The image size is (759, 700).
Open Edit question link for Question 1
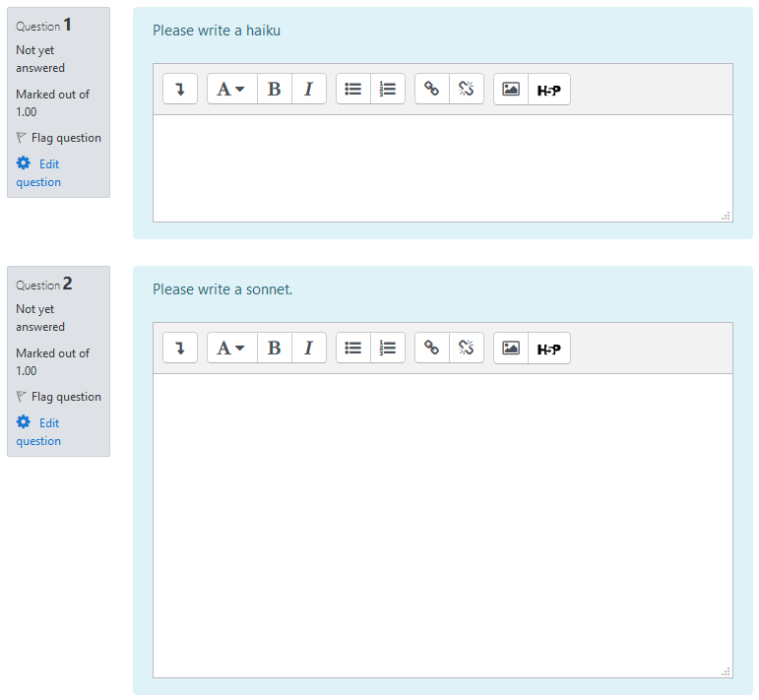38,173
